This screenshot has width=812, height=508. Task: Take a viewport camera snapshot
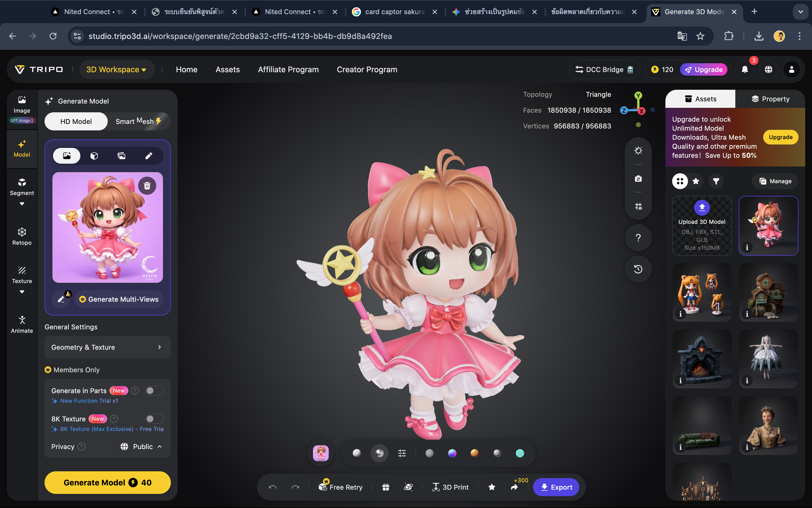[x=638, y=178]
